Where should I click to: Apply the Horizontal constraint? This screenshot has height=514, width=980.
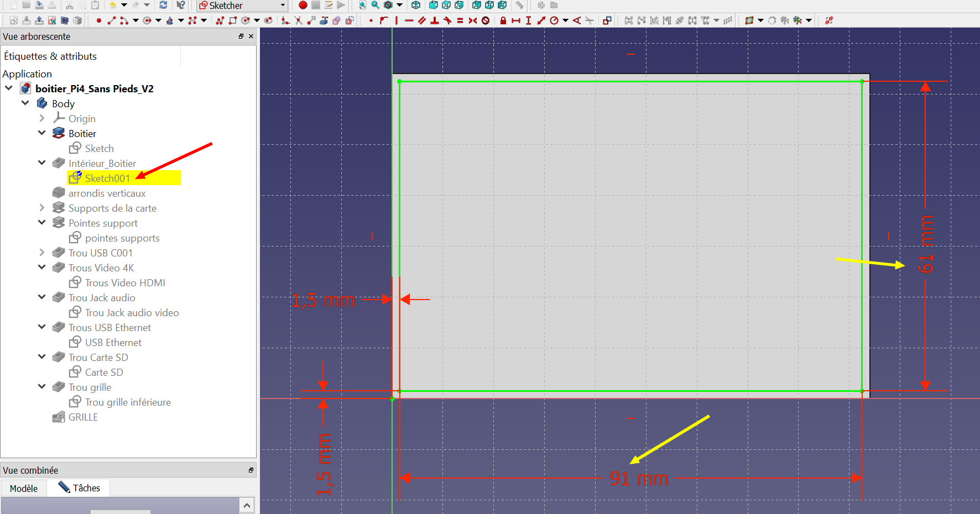pos(409,20)
